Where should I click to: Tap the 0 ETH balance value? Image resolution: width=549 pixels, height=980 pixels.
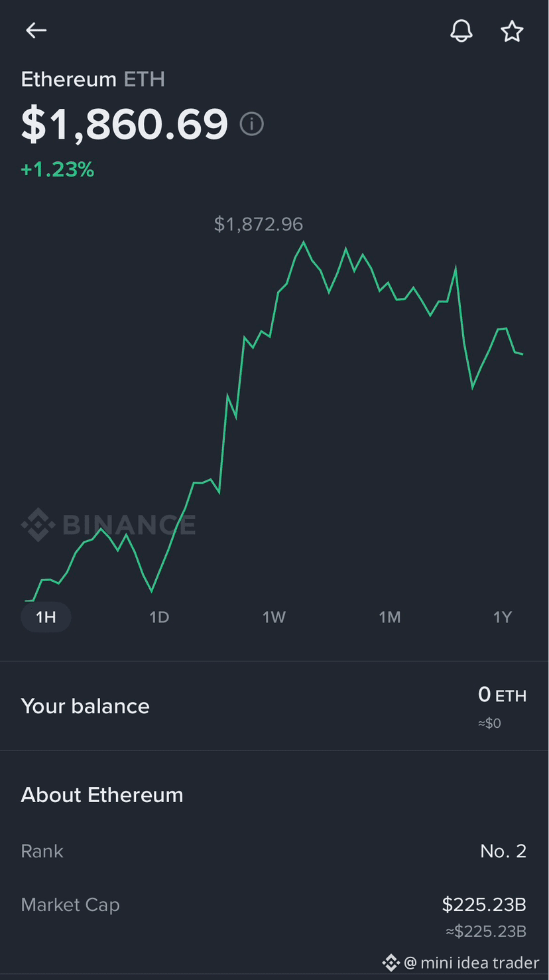pyautogui.click(x=502, y=695)
